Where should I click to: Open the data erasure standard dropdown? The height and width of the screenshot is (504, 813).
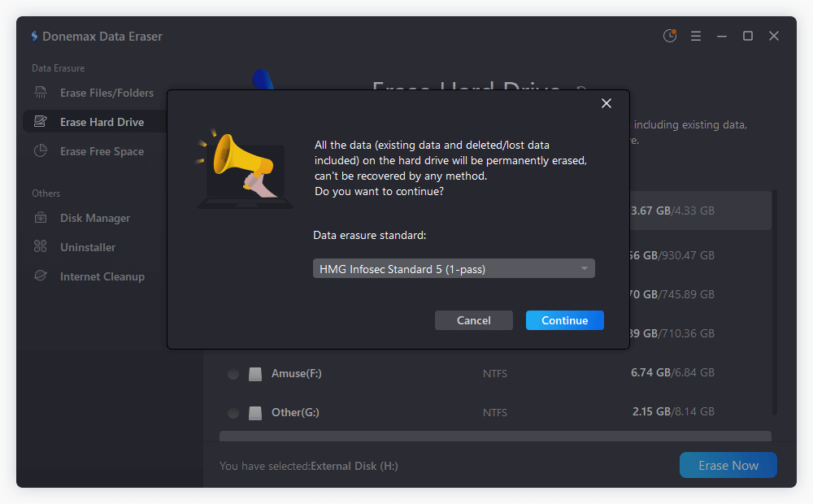click(454, 268)
